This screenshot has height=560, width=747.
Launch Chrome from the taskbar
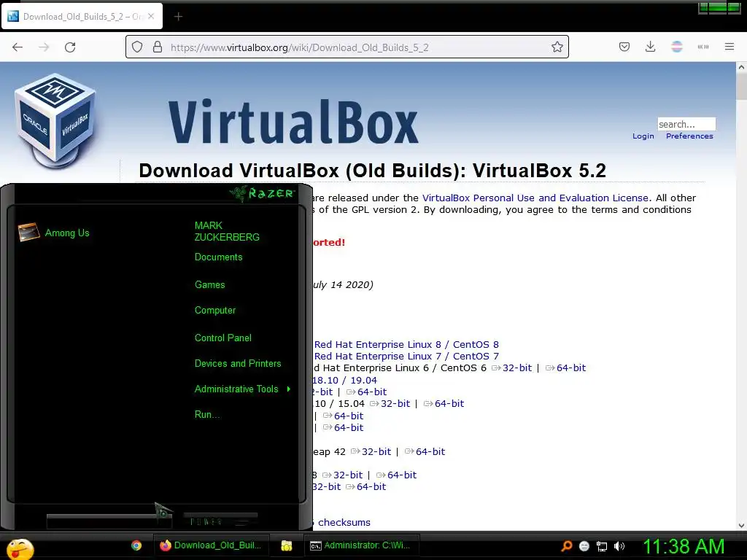pos(136,545)
